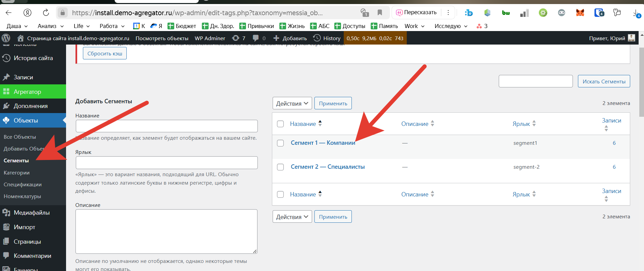
Task: Click the updates icon in admin bar
Action: coord(236,38)
